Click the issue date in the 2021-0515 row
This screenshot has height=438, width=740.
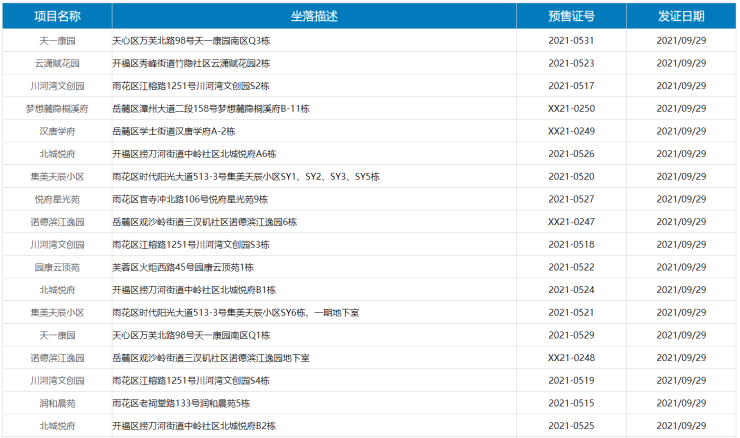tap(681, 403)
